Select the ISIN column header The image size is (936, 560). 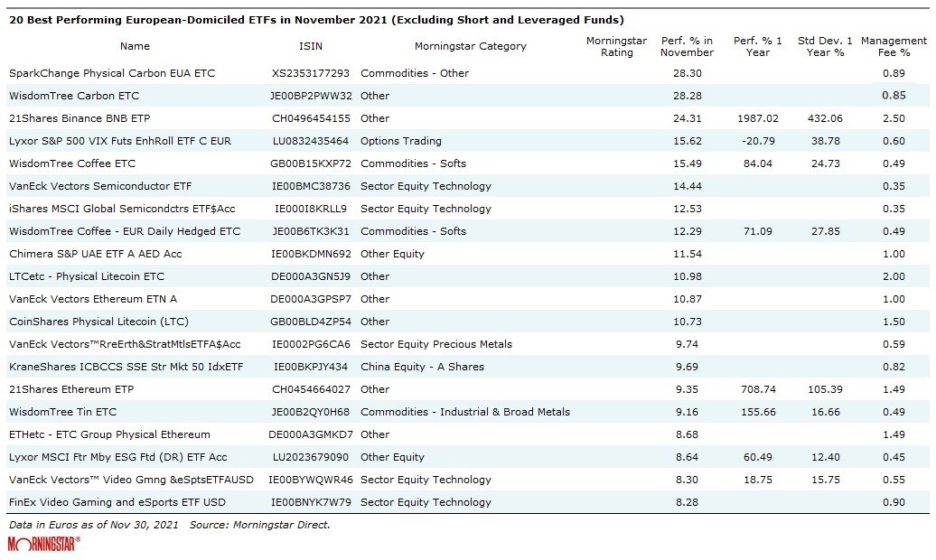[x=309, y=46]
